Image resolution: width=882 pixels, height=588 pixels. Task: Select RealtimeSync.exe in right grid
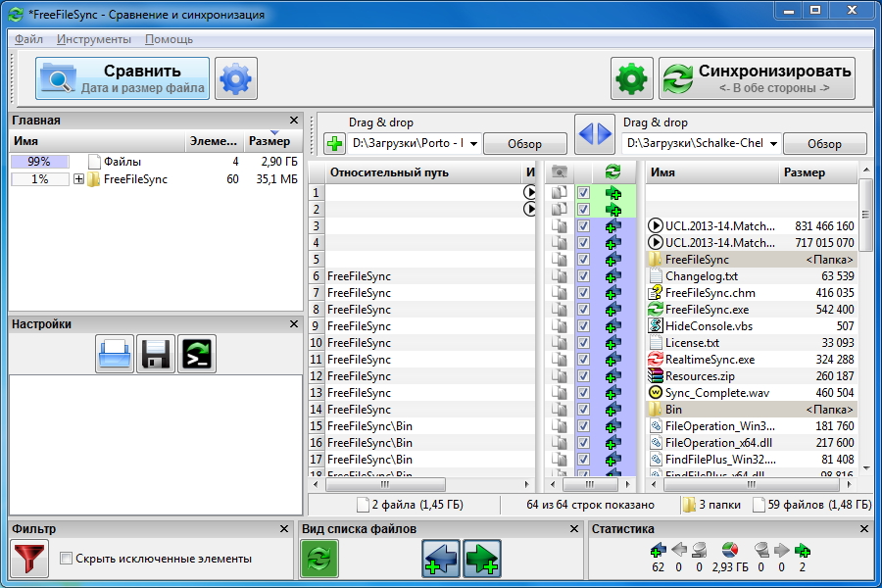(752, 360)
